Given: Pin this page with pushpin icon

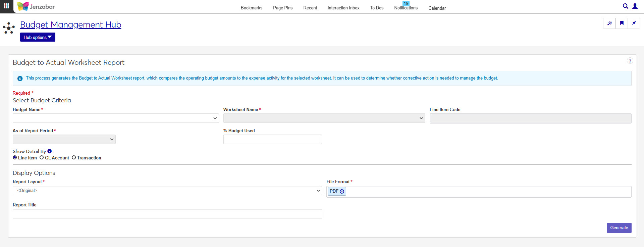Looking at the screenshot, I should pyautogui.click(x=634, y=23).
